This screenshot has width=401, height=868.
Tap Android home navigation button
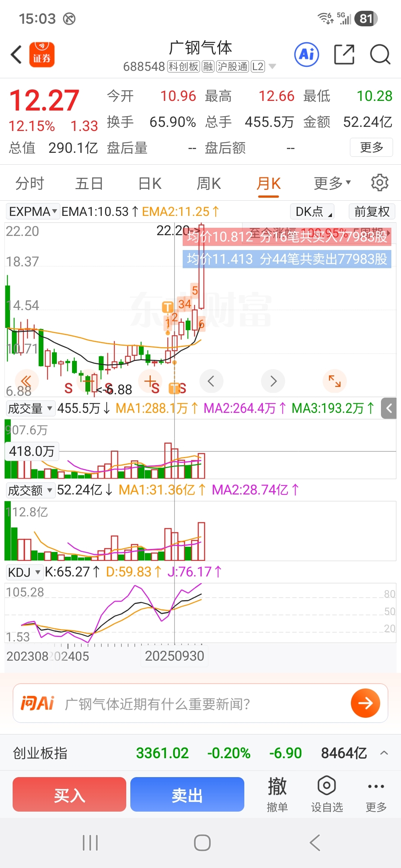tap(202, 843)
